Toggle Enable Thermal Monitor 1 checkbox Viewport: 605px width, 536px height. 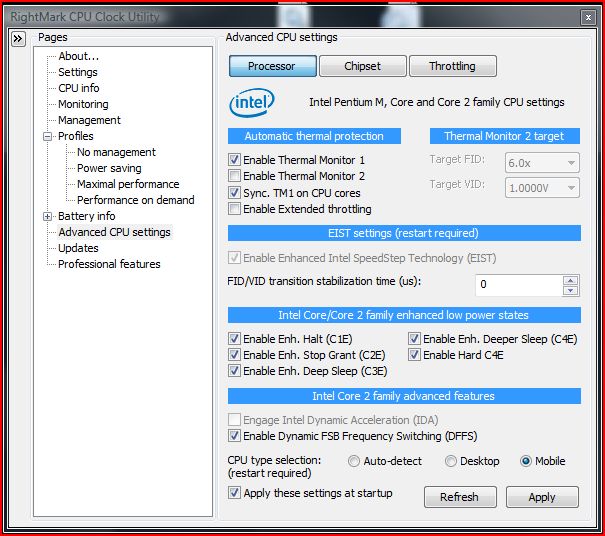[x=234, y=160]
